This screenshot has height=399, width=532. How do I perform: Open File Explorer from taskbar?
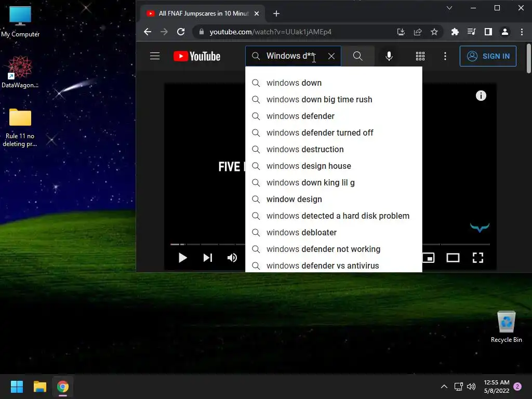point(39,387)
